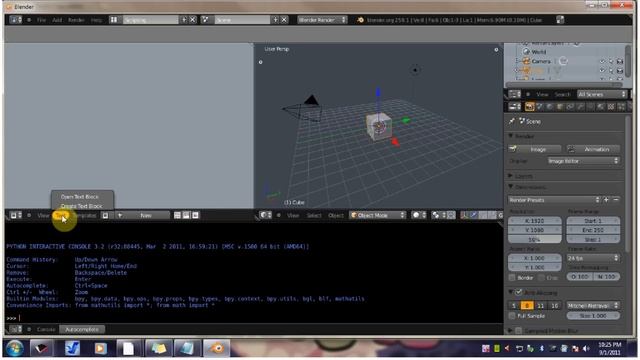This screenshot has height=360, width=640.
Task: Collapse the Dimensions panel
Action: click(511, 187)
